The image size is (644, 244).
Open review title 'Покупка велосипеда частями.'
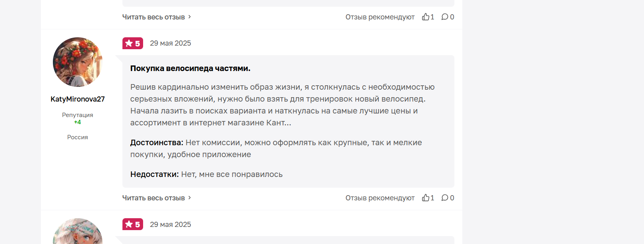pos(190,68)
